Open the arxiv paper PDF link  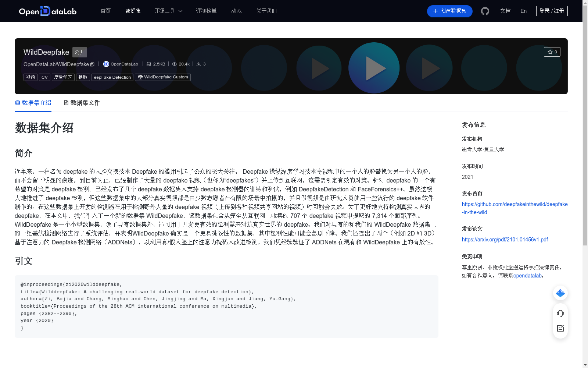point(505,240)
